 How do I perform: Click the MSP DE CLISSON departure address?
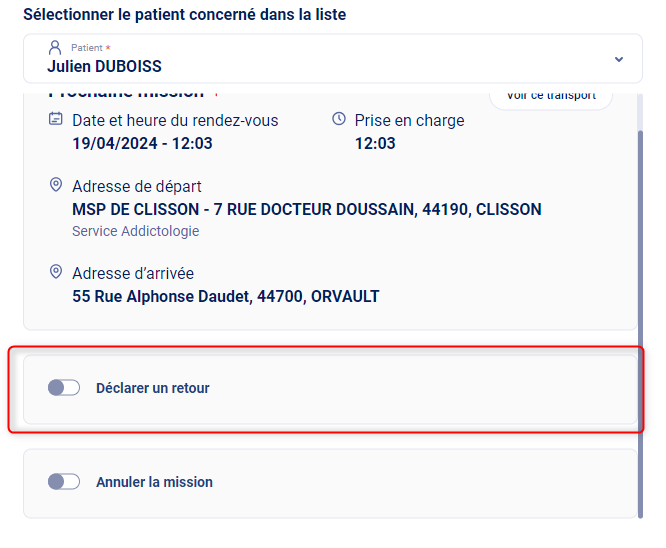coord(306,210)
